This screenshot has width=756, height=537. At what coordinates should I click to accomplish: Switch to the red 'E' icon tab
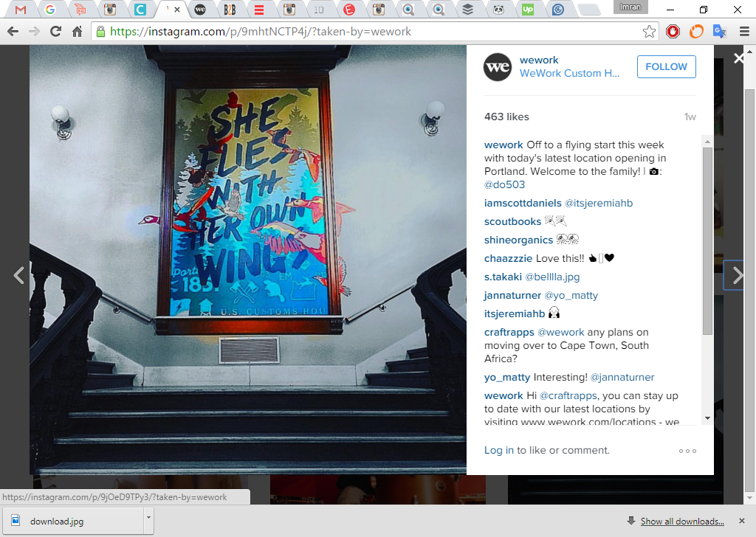pos(349,9)
